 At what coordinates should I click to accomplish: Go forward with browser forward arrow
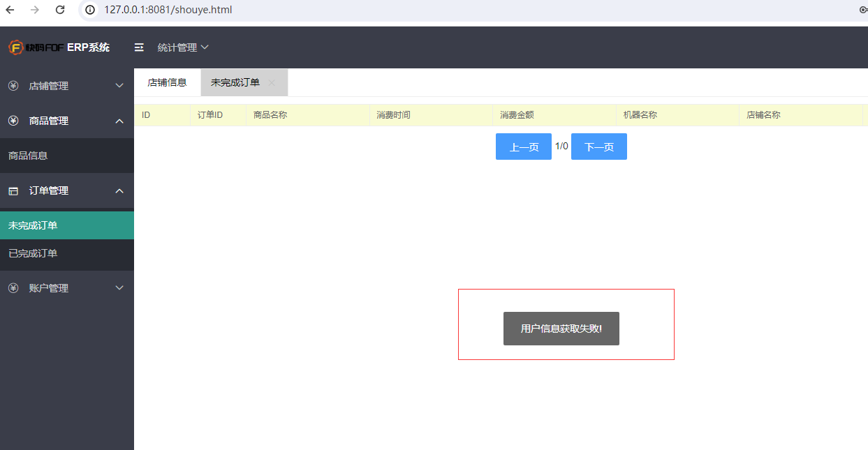click(35, 10)
